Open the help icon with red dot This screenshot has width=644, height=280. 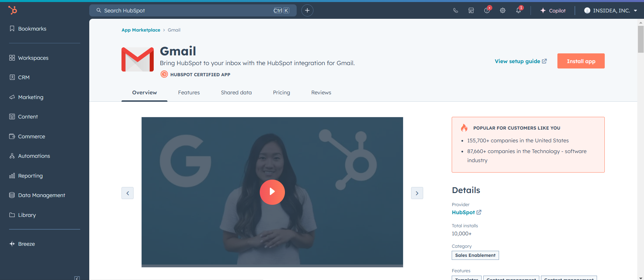pos(487,10)
